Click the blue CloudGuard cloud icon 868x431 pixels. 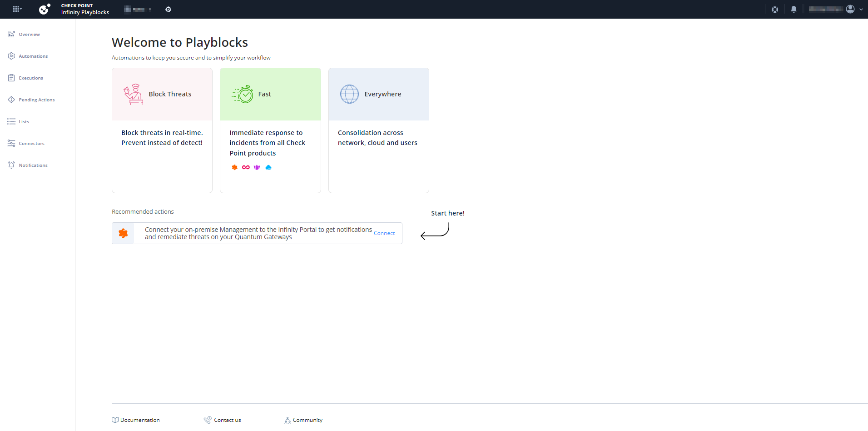coord(268,167)
